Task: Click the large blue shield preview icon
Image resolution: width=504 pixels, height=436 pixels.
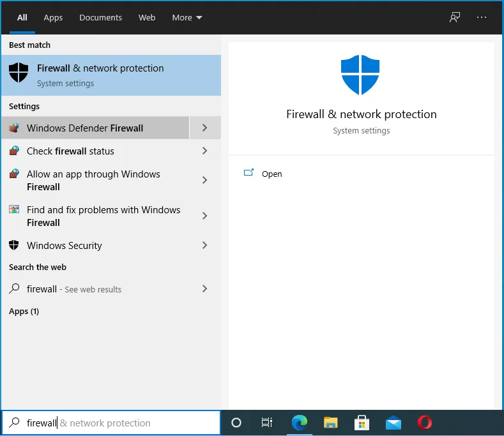Action: [360, 75]
